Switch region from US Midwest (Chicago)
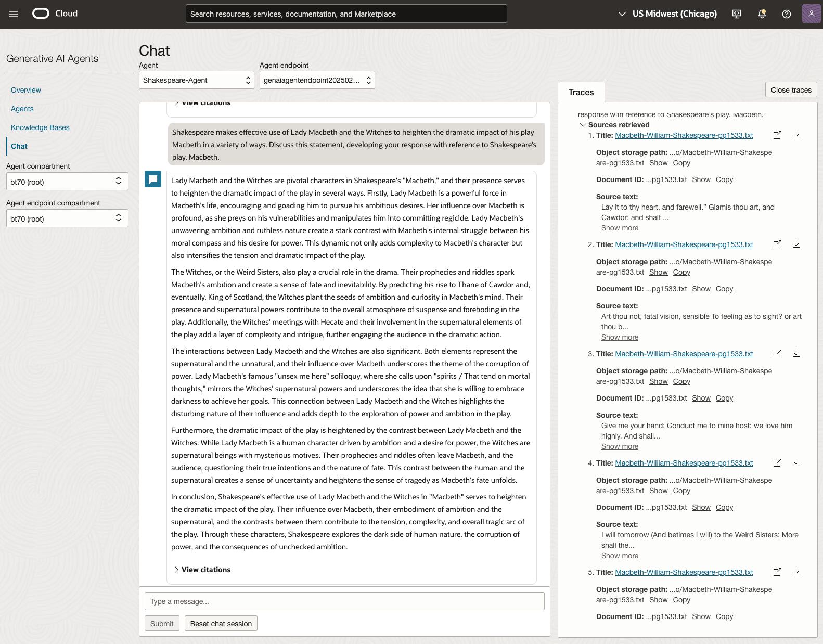The height and width of the screenshot is (644, 823). pos(667,14)
